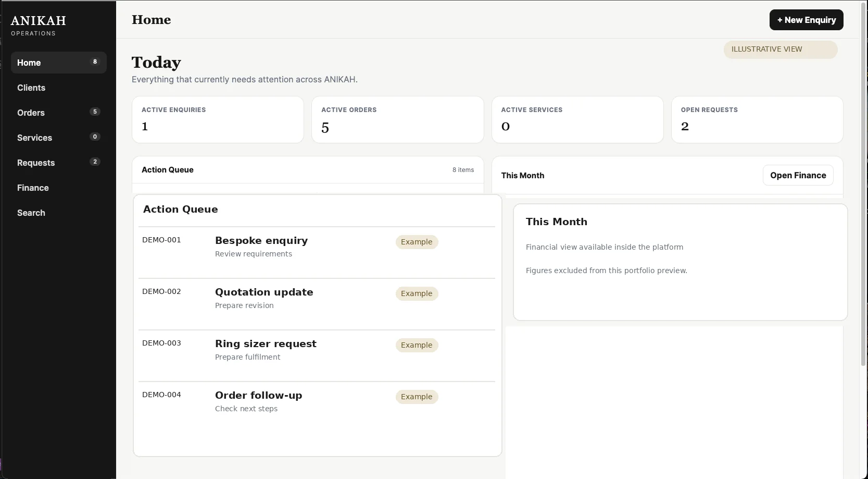Click the Example tag on Order follow-up

pyautogui.click(x=417, y=397)
